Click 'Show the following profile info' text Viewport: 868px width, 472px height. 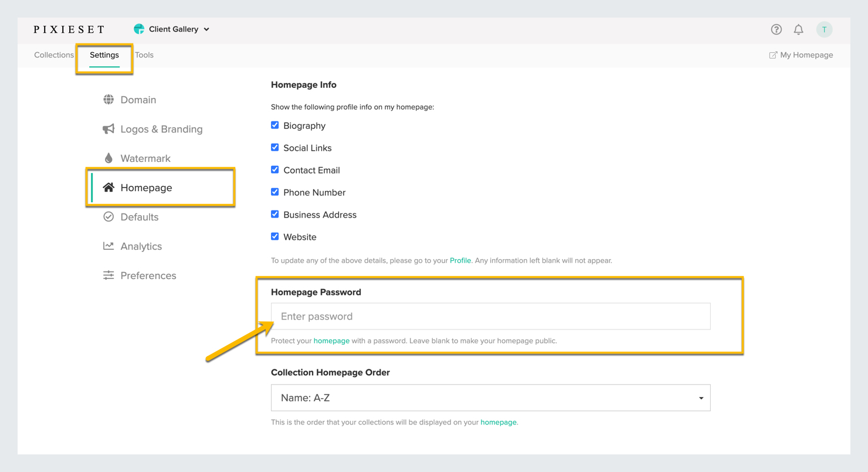pyautogui.click(x=352, y=107)
